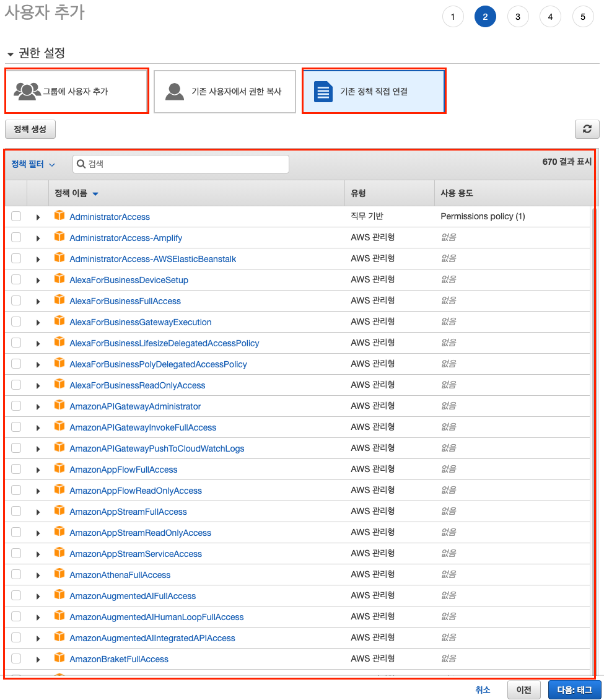This screenshot has height=700, width=604.
Task: Click policy icon next to AmazonAppFlowReadOnlyAccess
Action: coord(59,489)
